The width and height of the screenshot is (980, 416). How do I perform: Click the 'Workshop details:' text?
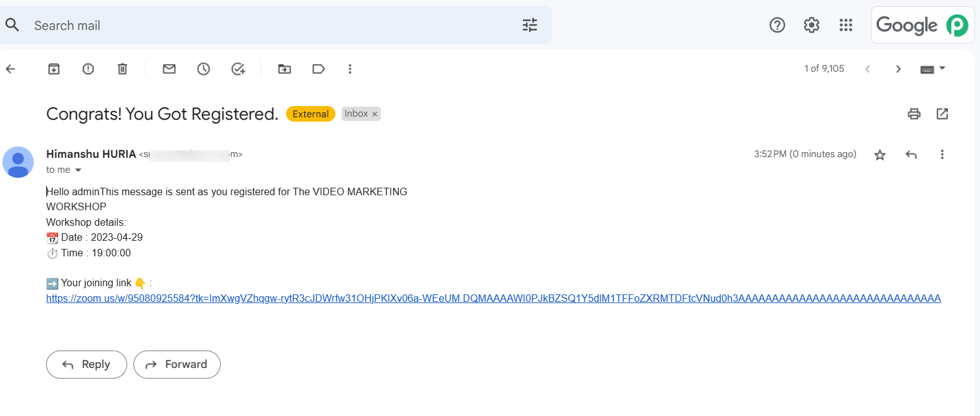86,222
